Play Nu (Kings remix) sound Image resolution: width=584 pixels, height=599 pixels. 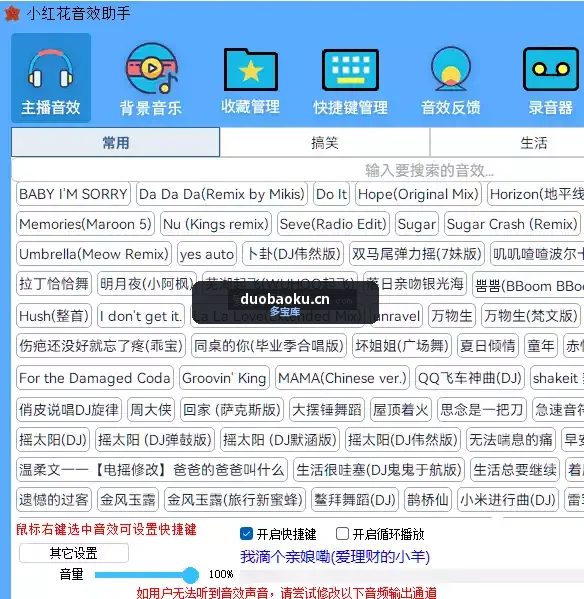(x=216, y=224)
